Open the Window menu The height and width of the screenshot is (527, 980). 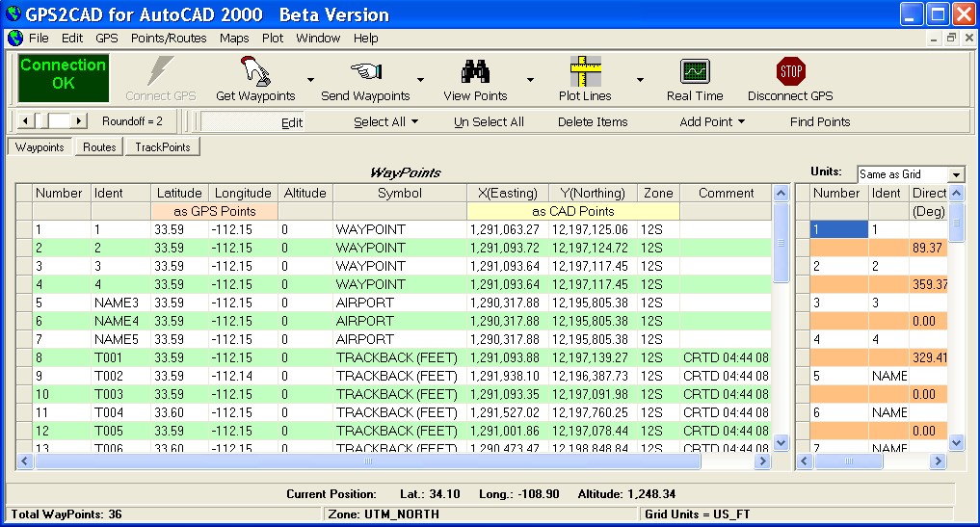(318, 39)
